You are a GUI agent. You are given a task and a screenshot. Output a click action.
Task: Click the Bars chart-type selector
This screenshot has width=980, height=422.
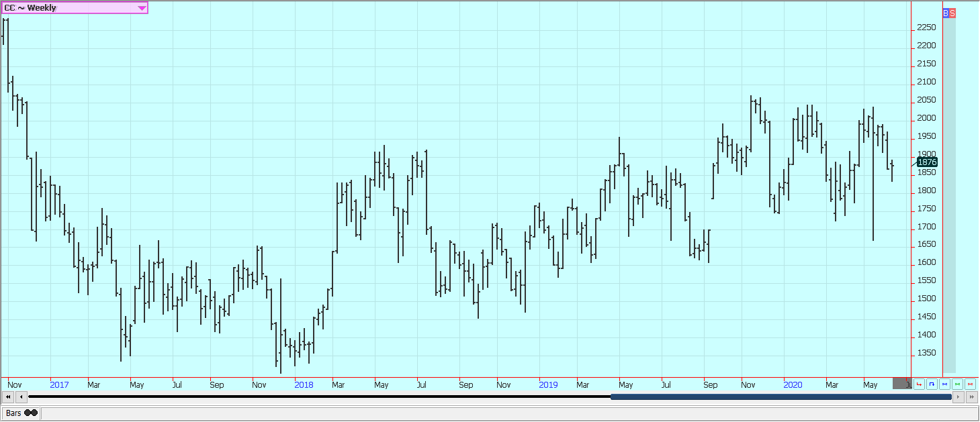click(x=21, y=413)
